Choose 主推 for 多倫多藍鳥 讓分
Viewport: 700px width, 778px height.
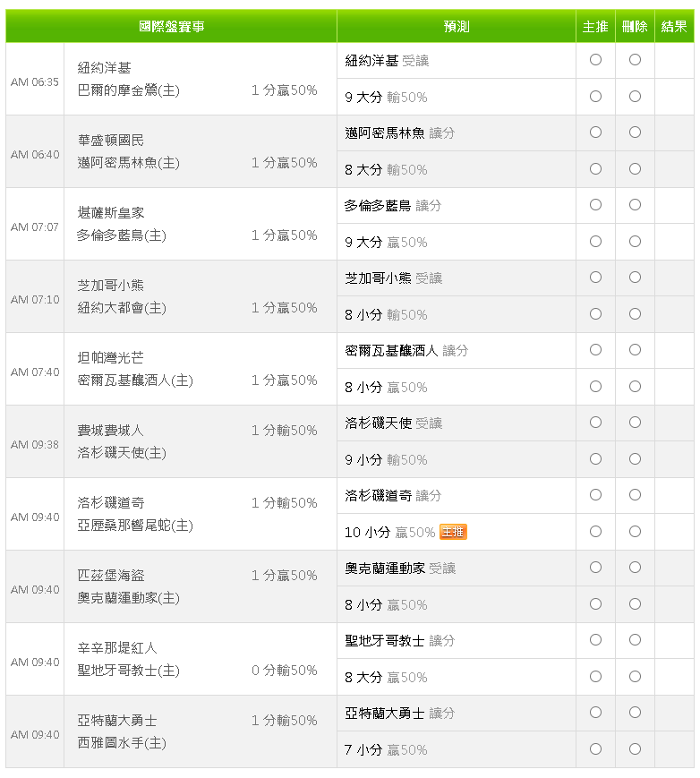coord(595,205)
